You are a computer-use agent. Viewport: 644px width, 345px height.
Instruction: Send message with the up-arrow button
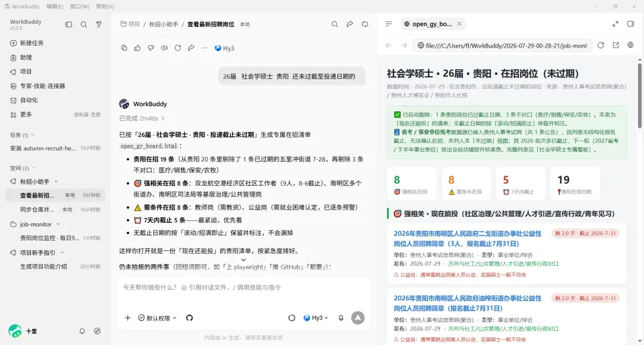[x=358, y=318]
